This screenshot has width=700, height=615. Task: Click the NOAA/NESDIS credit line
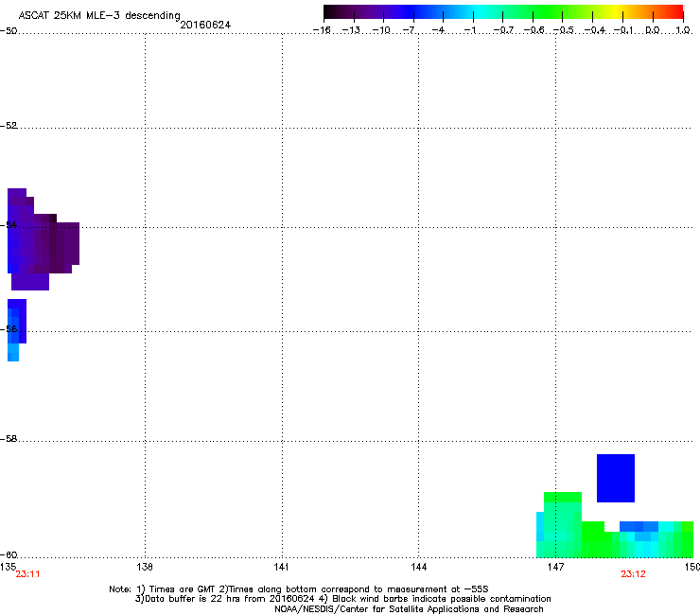click(x=409, y=609)
